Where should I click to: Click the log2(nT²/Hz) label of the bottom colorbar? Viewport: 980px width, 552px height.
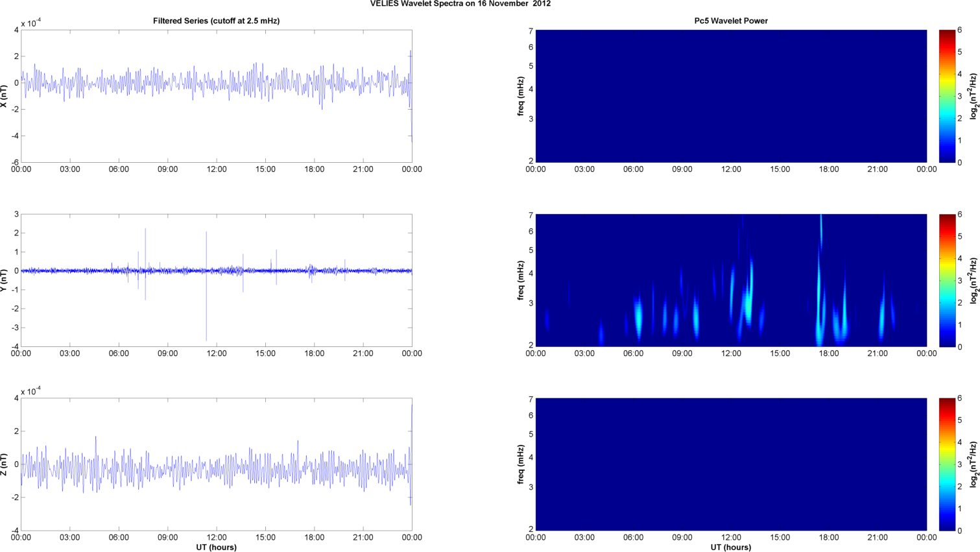[974, 464]
